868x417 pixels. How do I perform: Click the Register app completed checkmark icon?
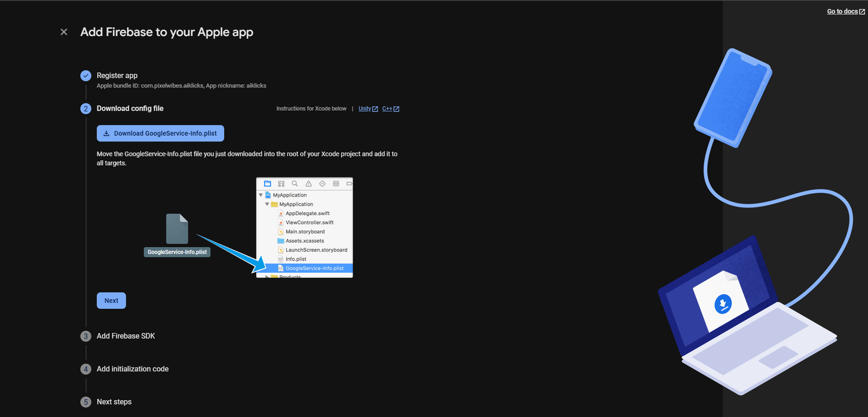tap(86, 76)
